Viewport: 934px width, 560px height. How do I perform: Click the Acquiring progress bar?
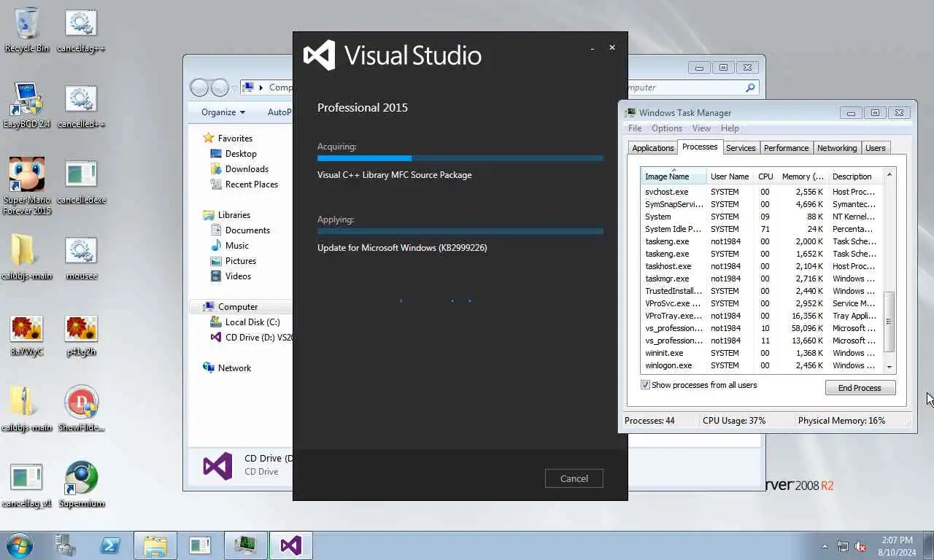[460, 158]
